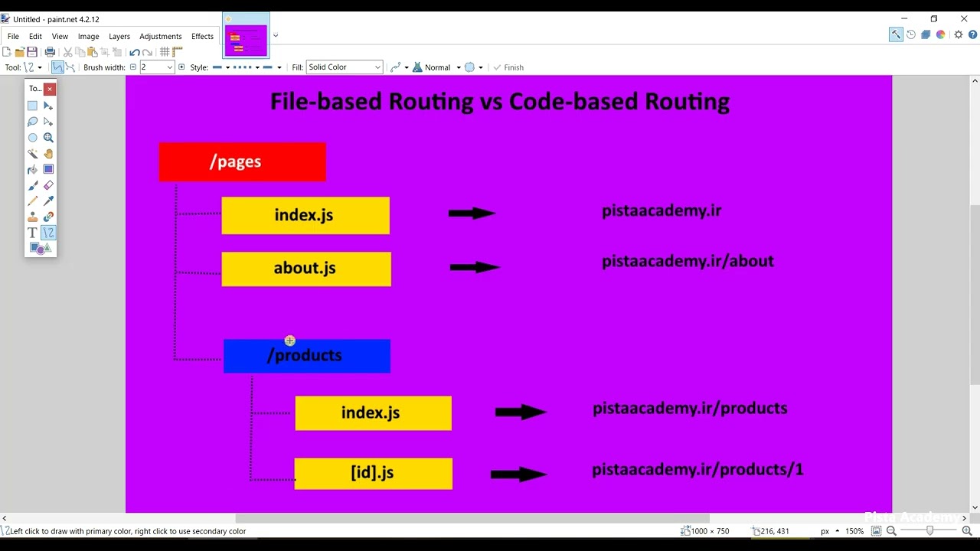Select the Paintbrush tool
Viewport: 980px width, 551px height.
pos(32,185)
